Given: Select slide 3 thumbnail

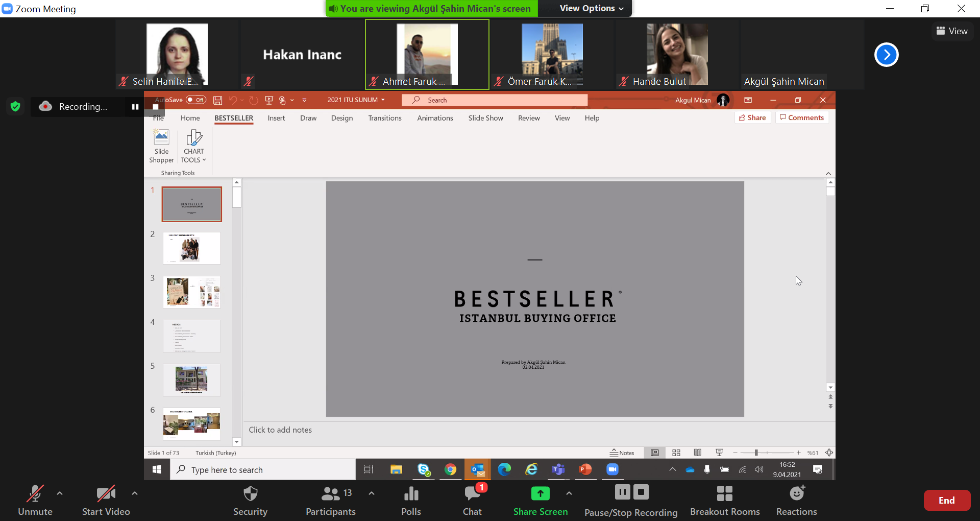Looking at the screenshot, I should point(191,292).
